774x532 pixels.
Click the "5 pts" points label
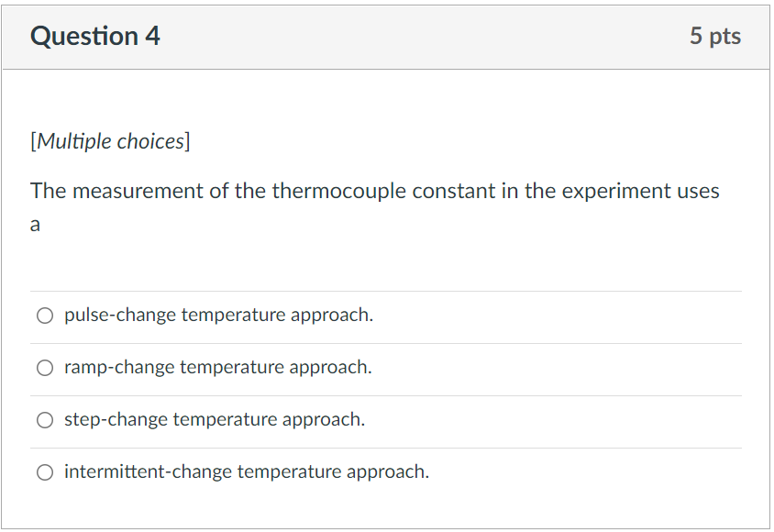pyautogui.click(x=715, y=36)
